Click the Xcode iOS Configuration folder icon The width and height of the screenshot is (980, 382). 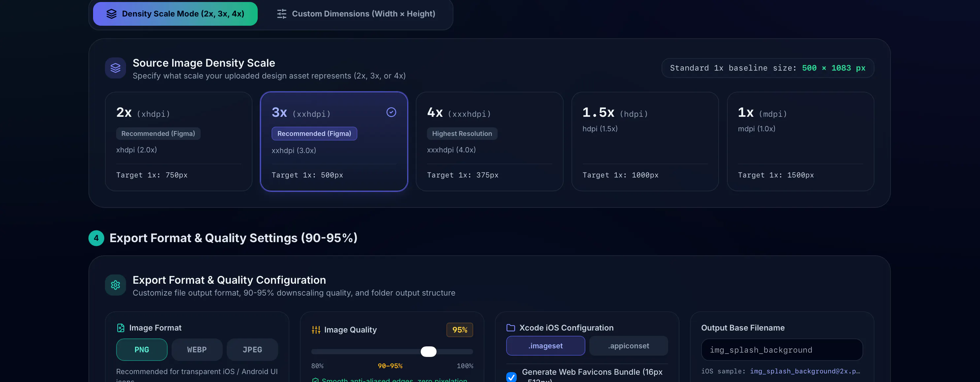click(510, 328)
